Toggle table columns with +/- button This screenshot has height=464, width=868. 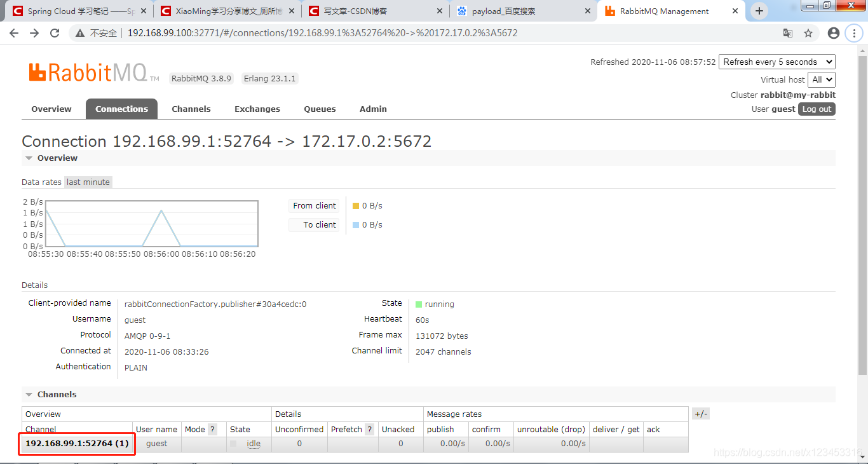(x=701, y=414)
